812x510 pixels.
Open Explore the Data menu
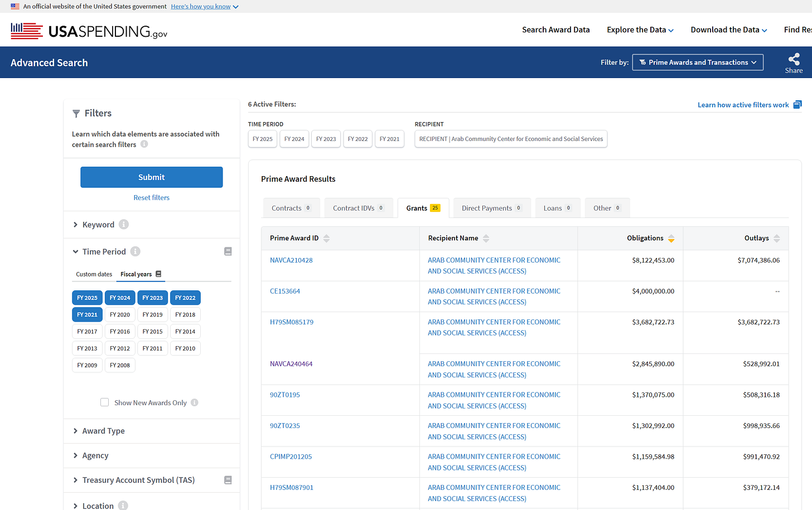point(640,30)
